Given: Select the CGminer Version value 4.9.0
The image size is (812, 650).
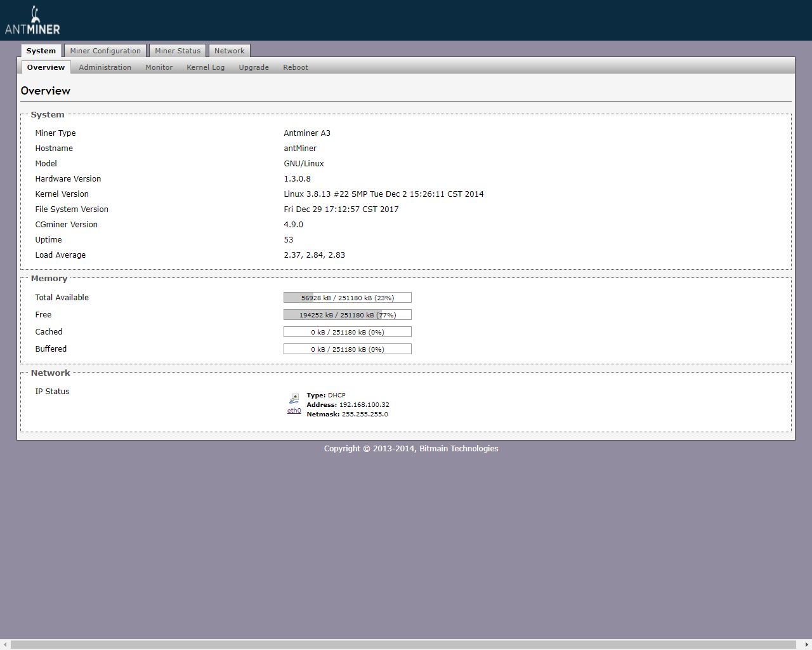Looking at the screenshot, I should click(294, 225).
